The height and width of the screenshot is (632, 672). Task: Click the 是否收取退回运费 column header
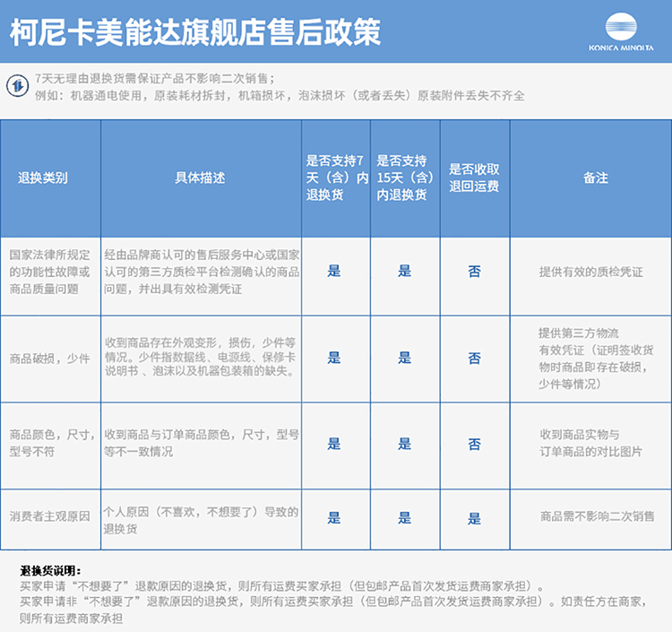tap(474, 177)
